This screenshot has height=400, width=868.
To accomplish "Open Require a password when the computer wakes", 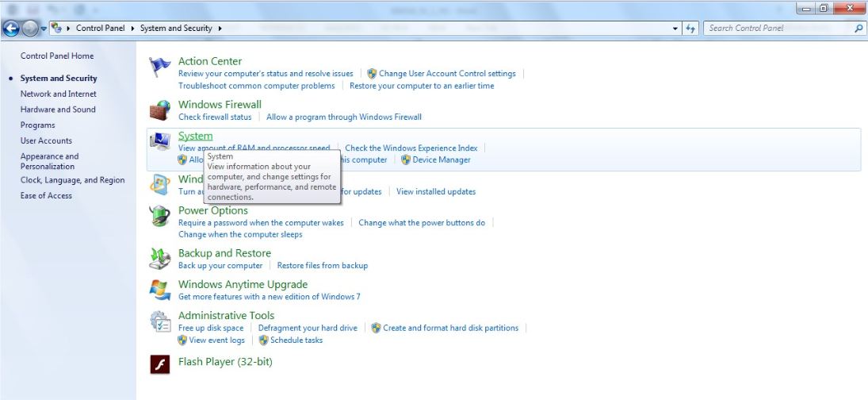I will (261, 223).
